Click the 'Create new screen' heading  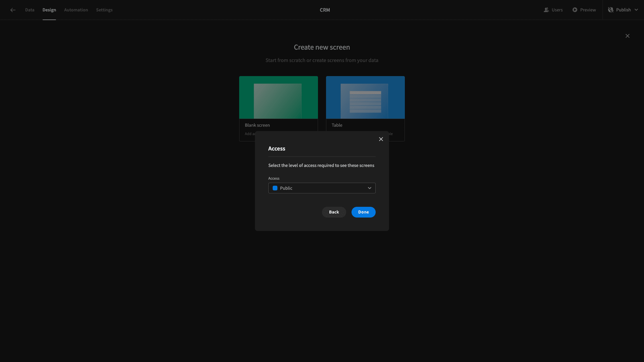tap(322, 47)
